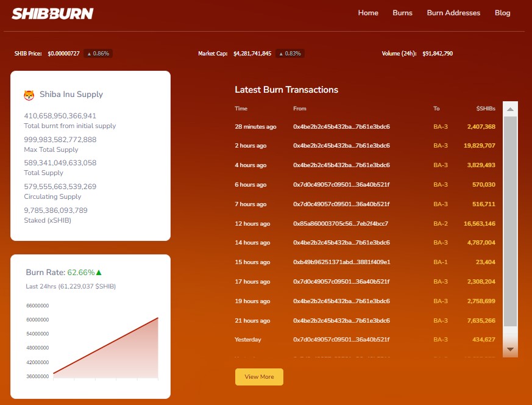Click the 16,563,146 burn amount
This screenshot has height=405, width=532.
click(480, 224)
